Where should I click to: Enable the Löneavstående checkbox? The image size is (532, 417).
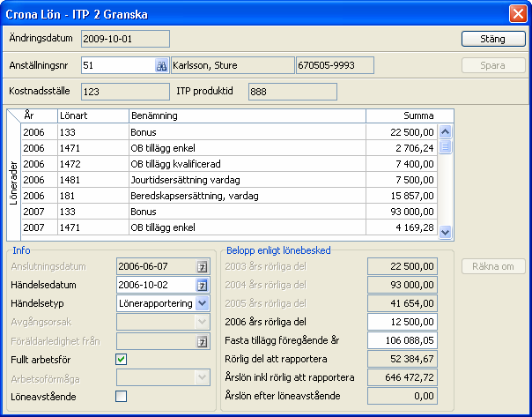coord(122,396)
